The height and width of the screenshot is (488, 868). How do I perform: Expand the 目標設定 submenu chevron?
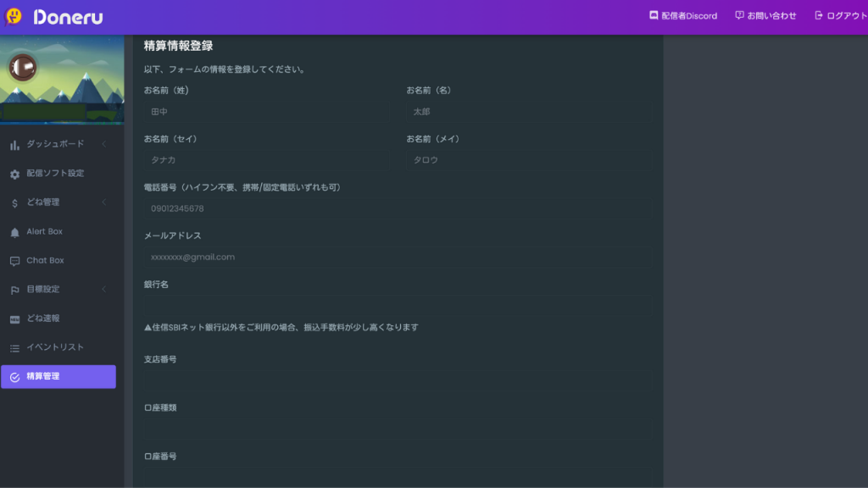coord(105,289)
